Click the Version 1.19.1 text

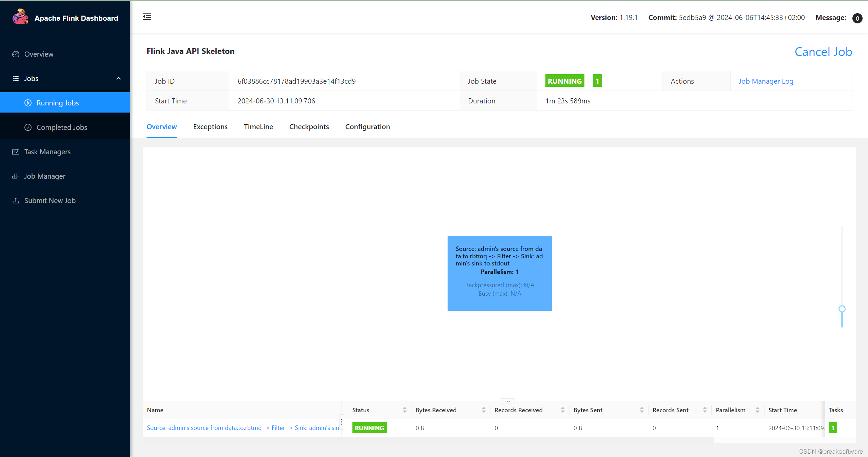pyautogui.click(x=614, y=18)
